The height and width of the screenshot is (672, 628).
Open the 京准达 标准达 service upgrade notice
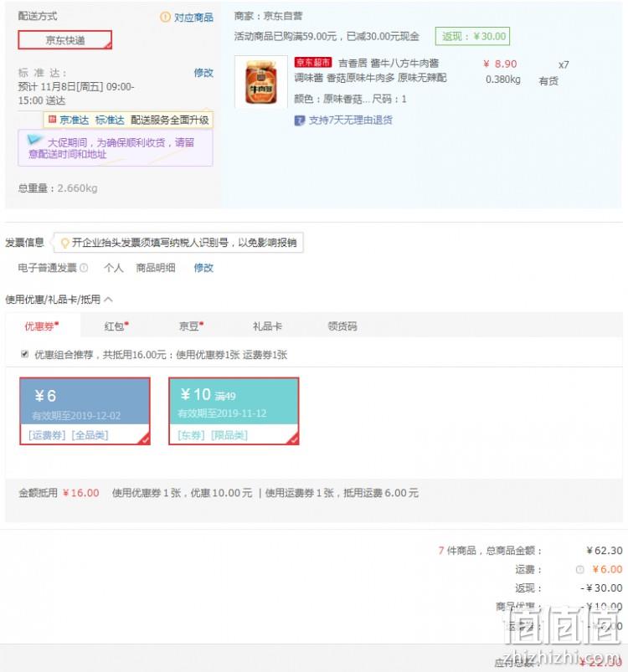coord(128,120)
